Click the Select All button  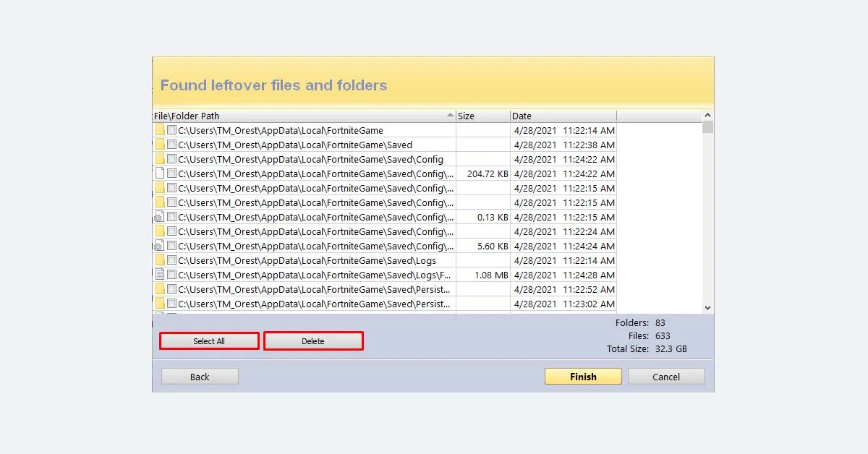(209, 341)
